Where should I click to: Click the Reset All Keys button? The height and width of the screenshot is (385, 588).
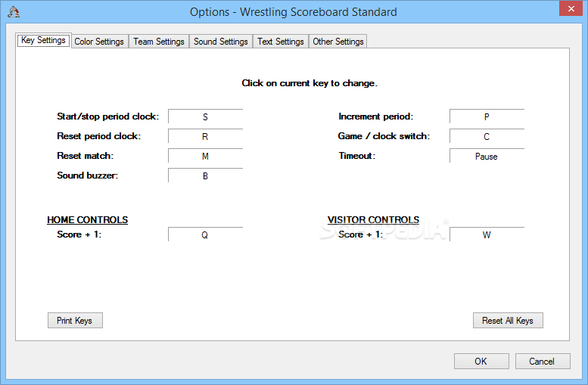pyautogui.click(x=508, y=321)
